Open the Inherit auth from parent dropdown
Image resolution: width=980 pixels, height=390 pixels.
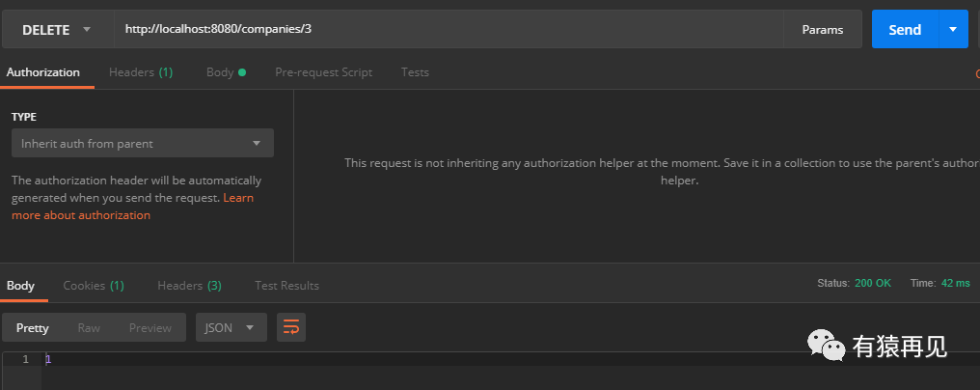click(142, 143)
